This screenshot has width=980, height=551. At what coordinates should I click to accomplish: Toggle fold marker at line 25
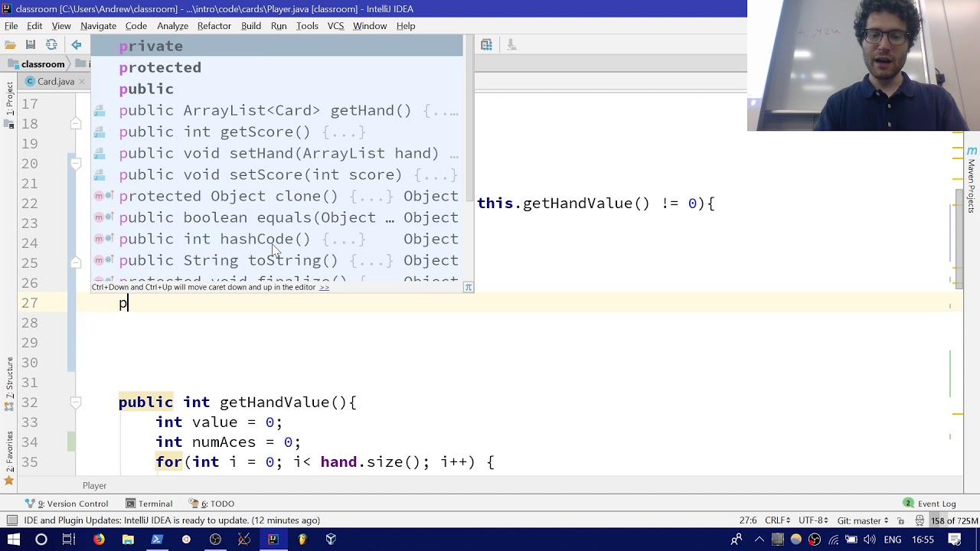tap(75, 262)
